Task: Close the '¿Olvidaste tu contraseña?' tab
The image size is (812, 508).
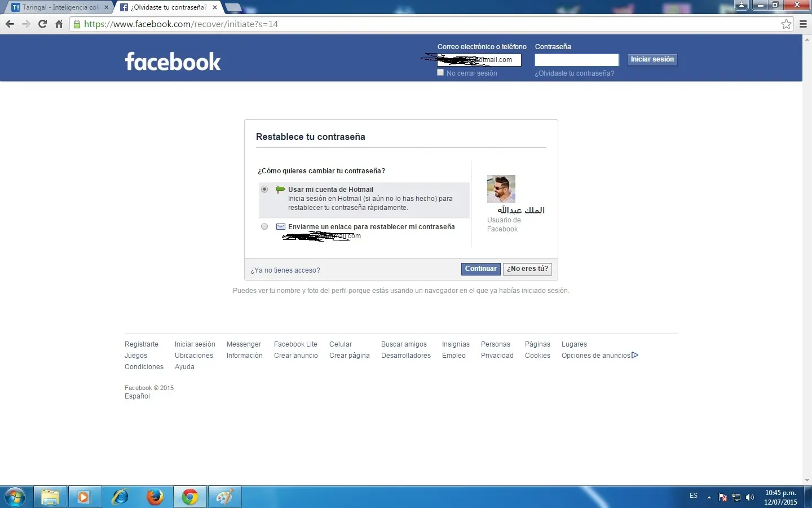Action: (215, 7)
